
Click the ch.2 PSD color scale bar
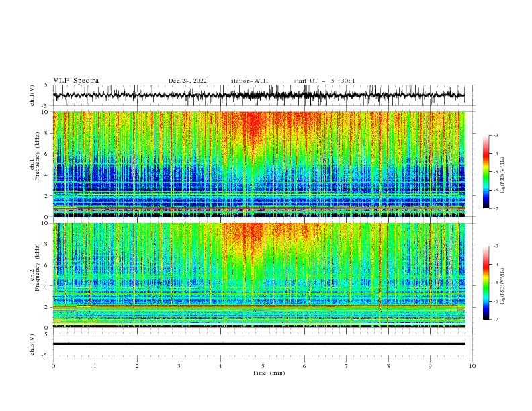point(486,283)
